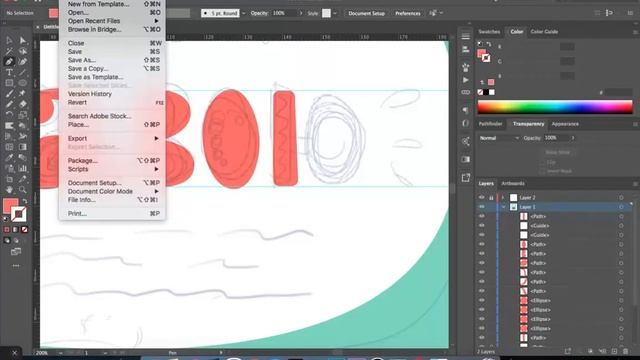The height and width of the screenshot is (360, 640).
Task: Click the Preferences button
Action: (x=407, y=13)
